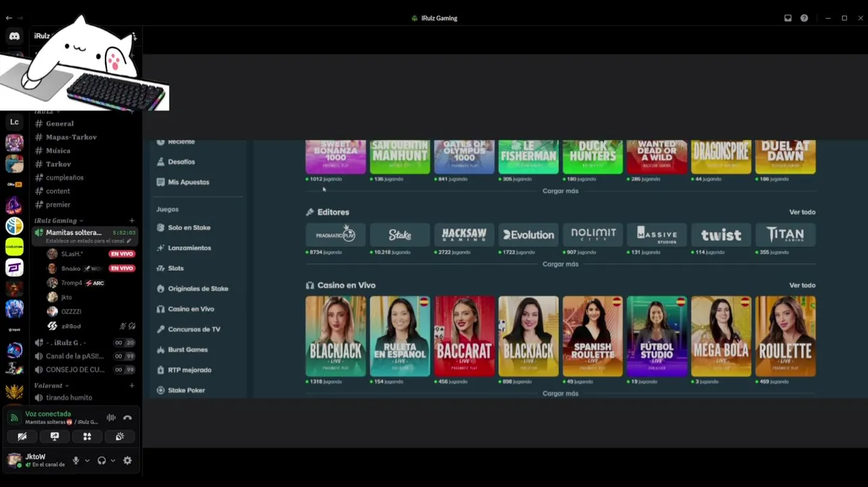
Task: Open user settings gear icon
Action: pyautogui.click(x=127, y=461)
